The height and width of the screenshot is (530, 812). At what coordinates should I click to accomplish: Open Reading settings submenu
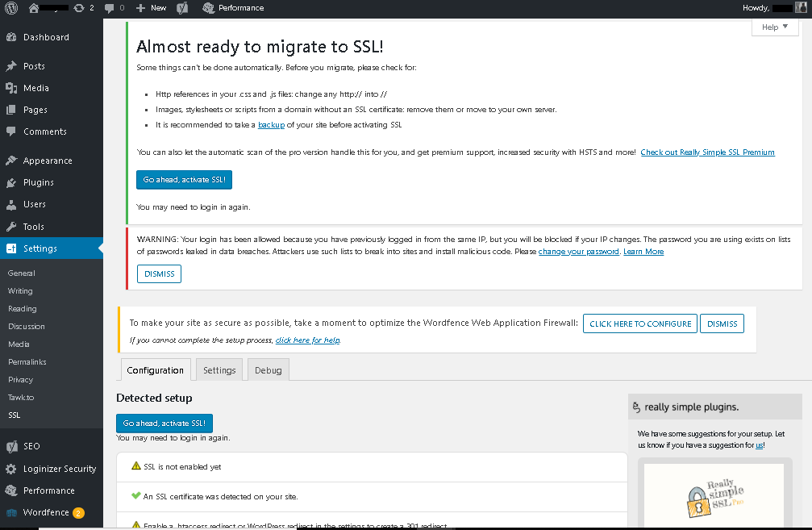(23, 308)
